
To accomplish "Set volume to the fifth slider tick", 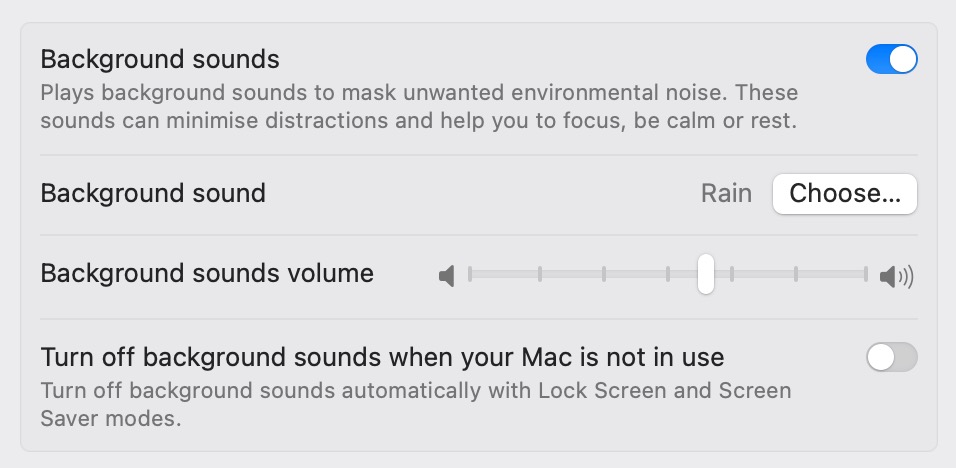I will click(732, 274).
